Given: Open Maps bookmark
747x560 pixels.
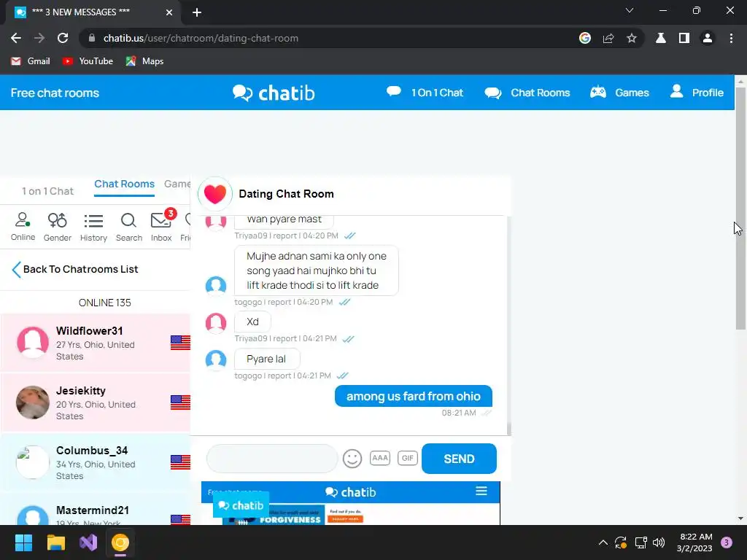Looking at the screenshot, I should click(x=145, y=61).
